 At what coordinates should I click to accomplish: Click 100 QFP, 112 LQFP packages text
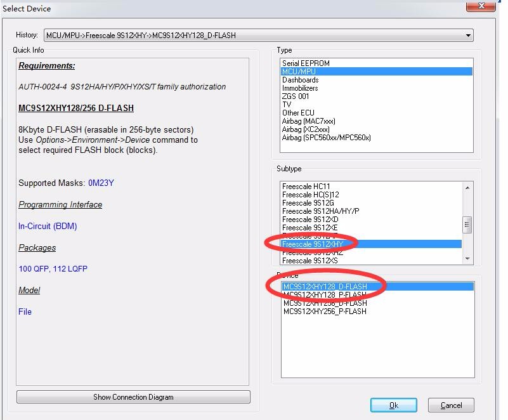point(53,268)
